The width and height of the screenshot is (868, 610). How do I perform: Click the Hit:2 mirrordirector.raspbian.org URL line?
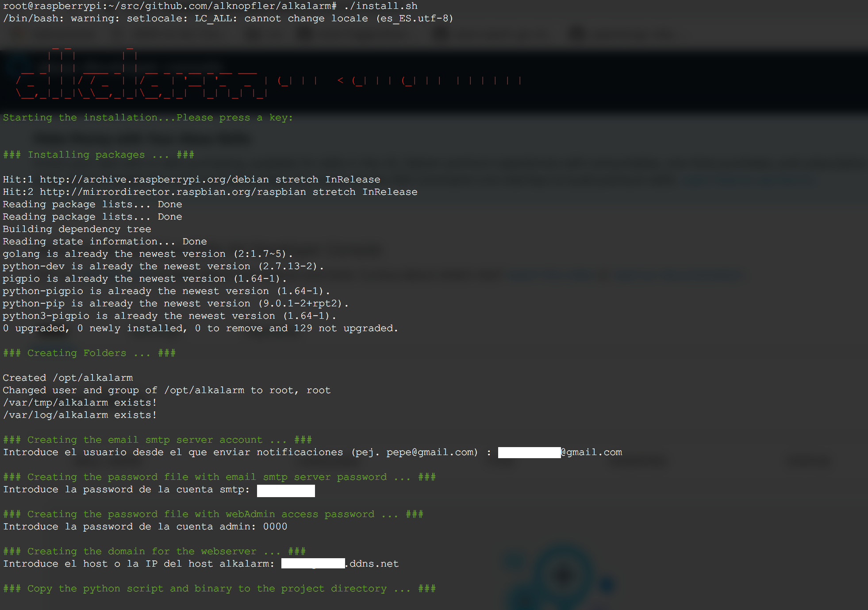(210, 192)
